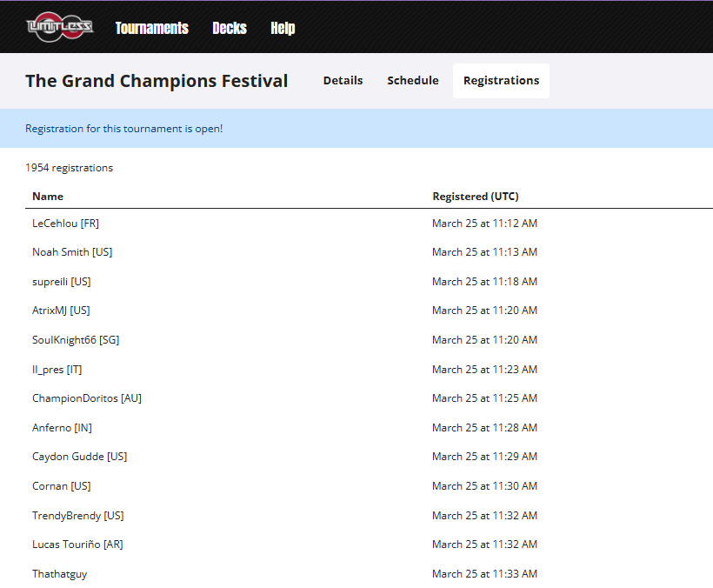
Task: Select player Cornan [US]
Action: pos(62,485)
